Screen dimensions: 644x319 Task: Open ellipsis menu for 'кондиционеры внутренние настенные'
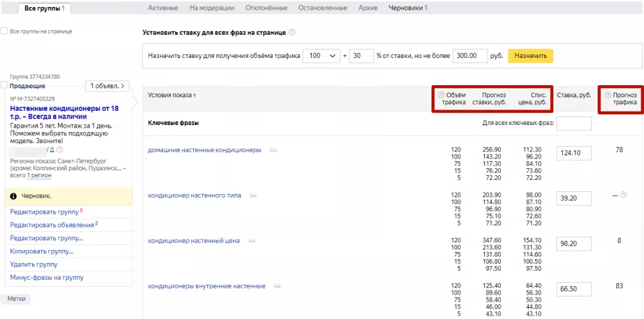click(x=278, y=286)
